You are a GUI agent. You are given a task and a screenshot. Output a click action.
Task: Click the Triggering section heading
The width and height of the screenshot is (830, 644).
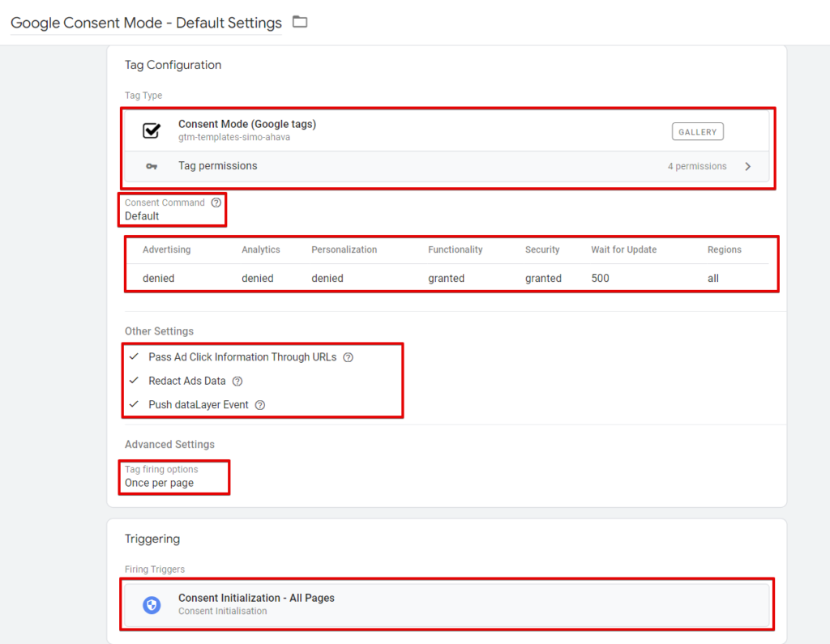pos(152,539)
